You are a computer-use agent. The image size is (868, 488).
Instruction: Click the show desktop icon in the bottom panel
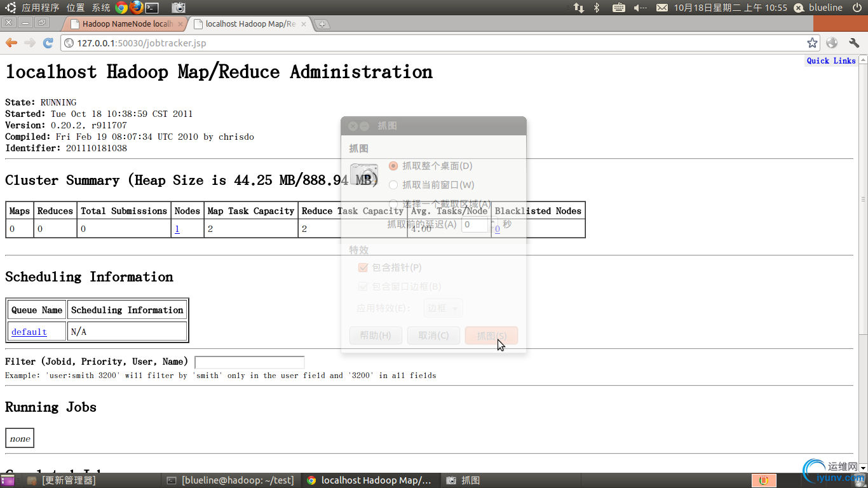point(8,480)
